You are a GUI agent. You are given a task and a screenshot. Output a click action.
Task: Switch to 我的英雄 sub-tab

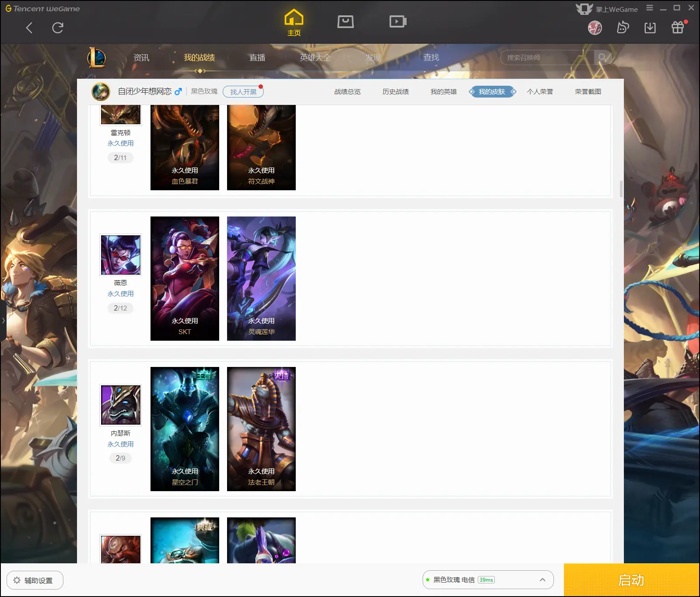[x=444, y=92]
